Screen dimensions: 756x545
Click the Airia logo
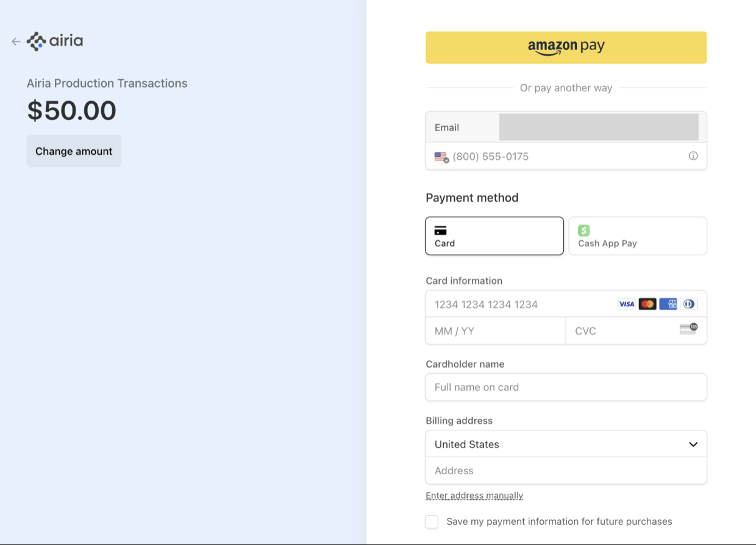tap(55, 41)
